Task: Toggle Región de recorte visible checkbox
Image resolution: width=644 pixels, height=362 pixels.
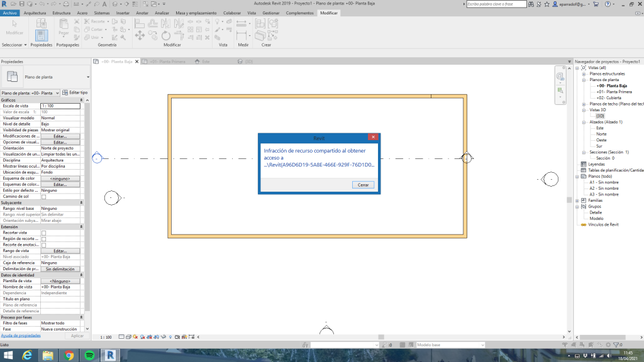Action: (43, 239)
